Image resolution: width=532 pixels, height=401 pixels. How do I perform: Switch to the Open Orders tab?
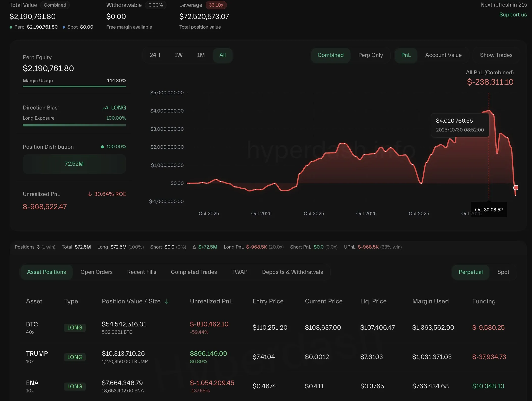point(96,272)
